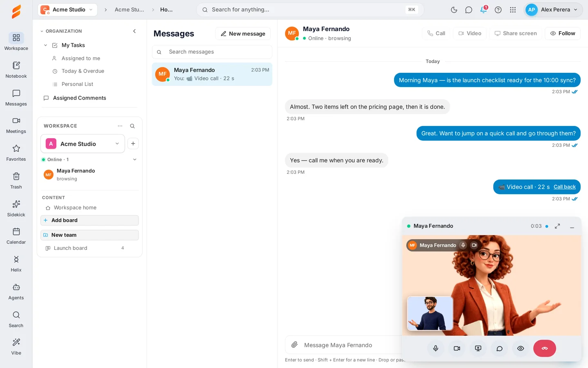Start a New message
This screenshot has width=588, height=368.
click(243, 34)
